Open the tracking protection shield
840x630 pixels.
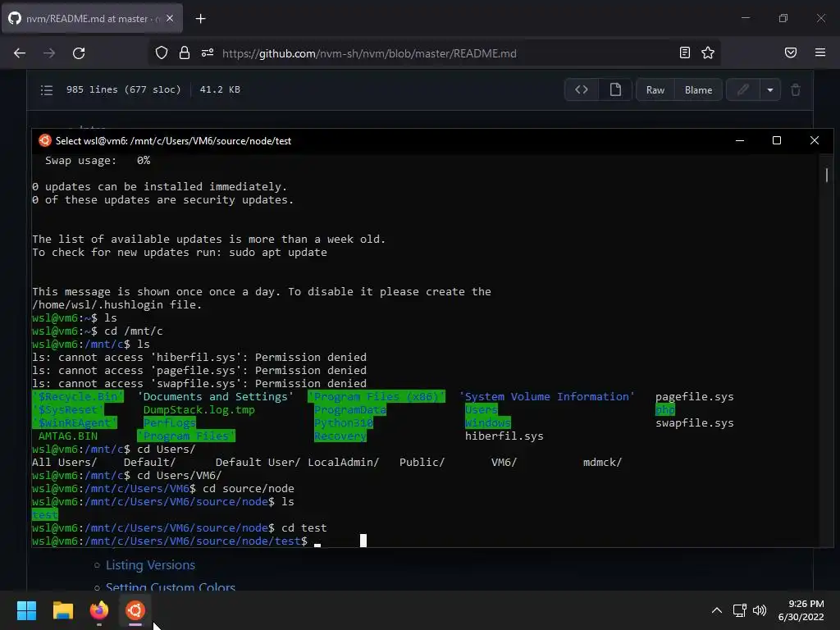click(162, 53)
